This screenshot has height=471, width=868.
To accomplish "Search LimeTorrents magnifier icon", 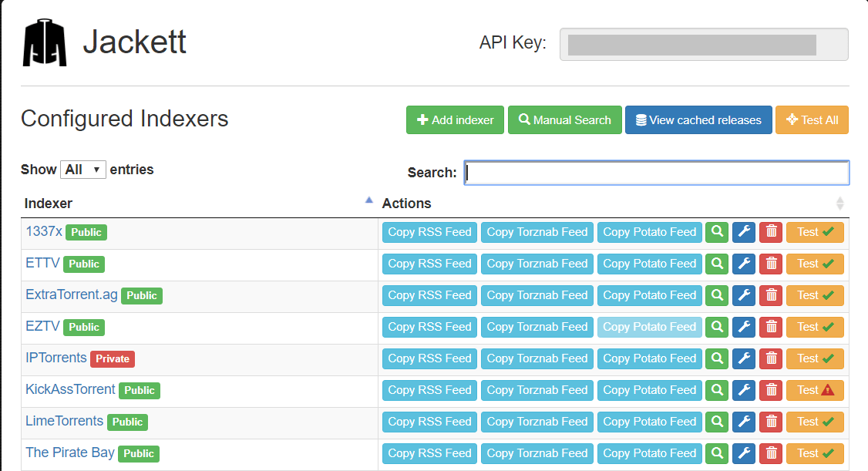I will click(717, 421).
